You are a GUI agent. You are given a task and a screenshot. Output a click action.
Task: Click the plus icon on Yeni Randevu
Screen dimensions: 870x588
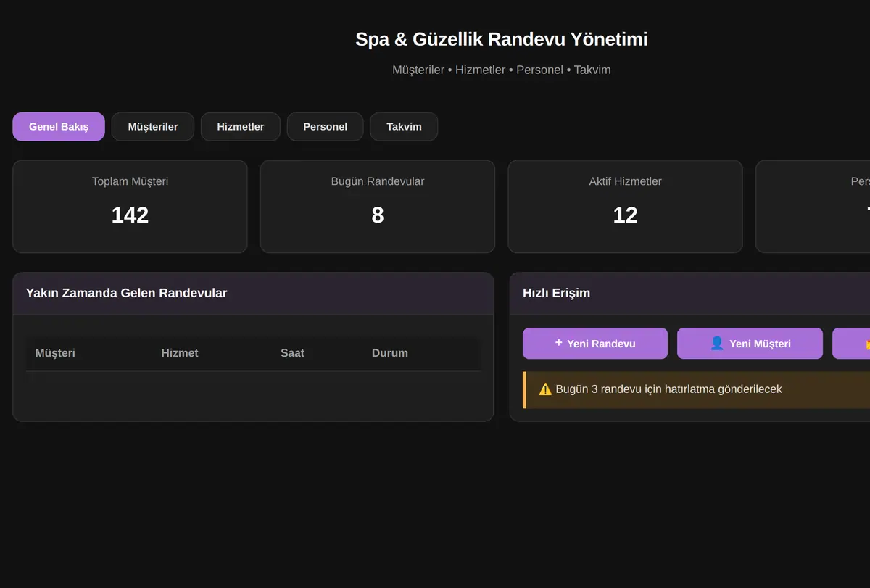(558, 343)
